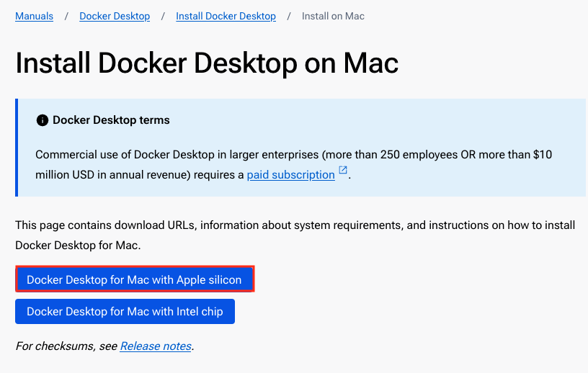Open Install Docker Desktop breadcrumb link
This screenshot has height=373, width=588.
[226, 16]
